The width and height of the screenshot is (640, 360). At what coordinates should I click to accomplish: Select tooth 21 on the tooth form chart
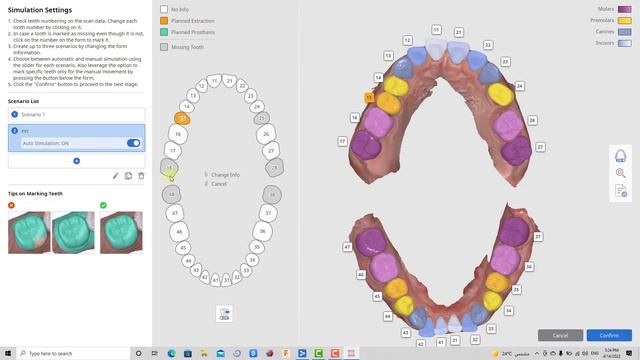229,81
